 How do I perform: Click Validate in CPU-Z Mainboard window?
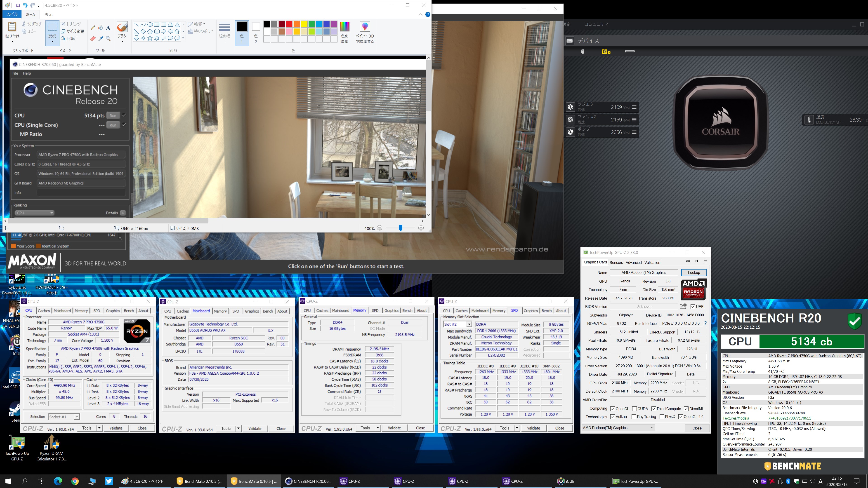pyautogui.click(x=255, y=428)
